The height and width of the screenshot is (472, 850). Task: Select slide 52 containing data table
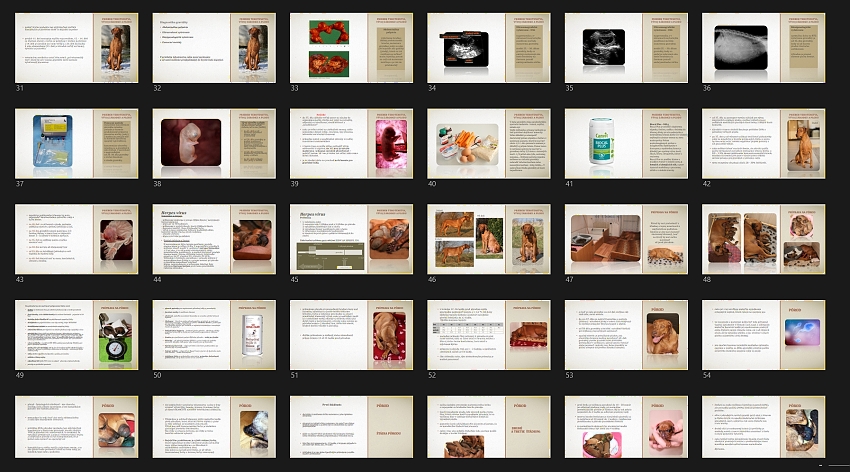point(488,333)
